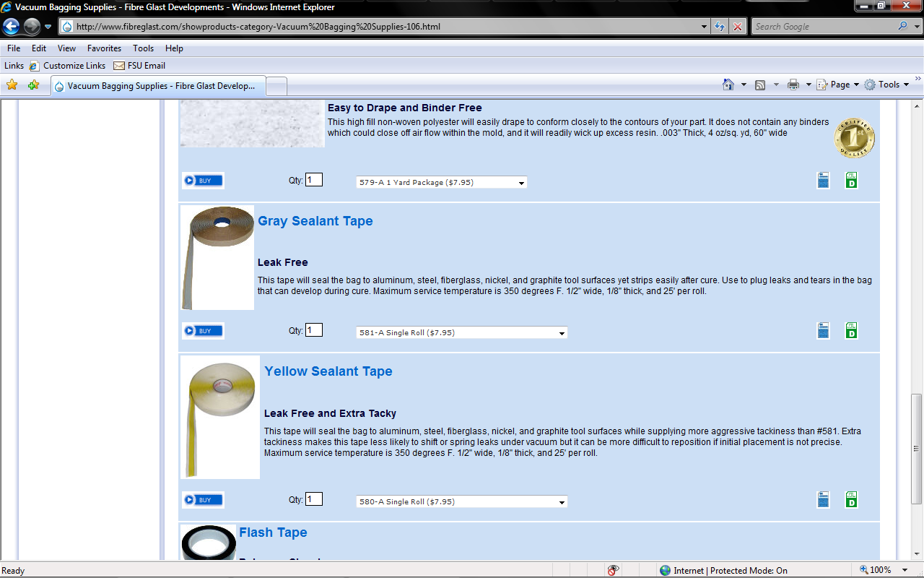The width and height of the screenshot is (924, 578).
Task: Click green D icon for Gray Sealant Tape
Action: click(852, 330)
